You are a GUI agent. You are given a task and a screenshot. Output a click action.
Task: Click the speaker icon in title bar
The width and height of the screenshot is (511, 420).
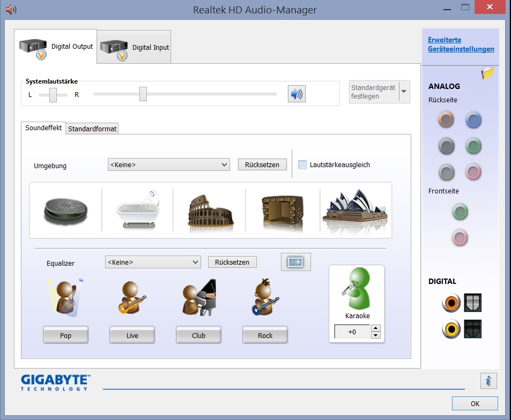(x=11, y=10)
